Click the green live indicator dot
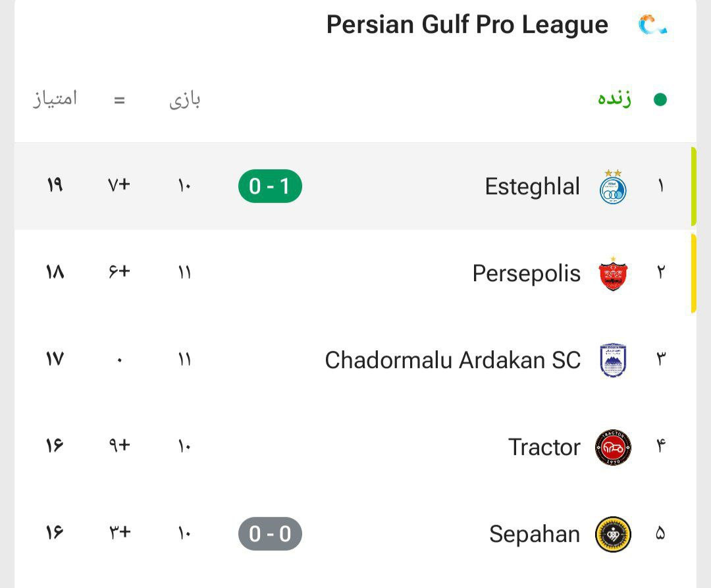This screenshot has width=711, height=588. [660, 99]
